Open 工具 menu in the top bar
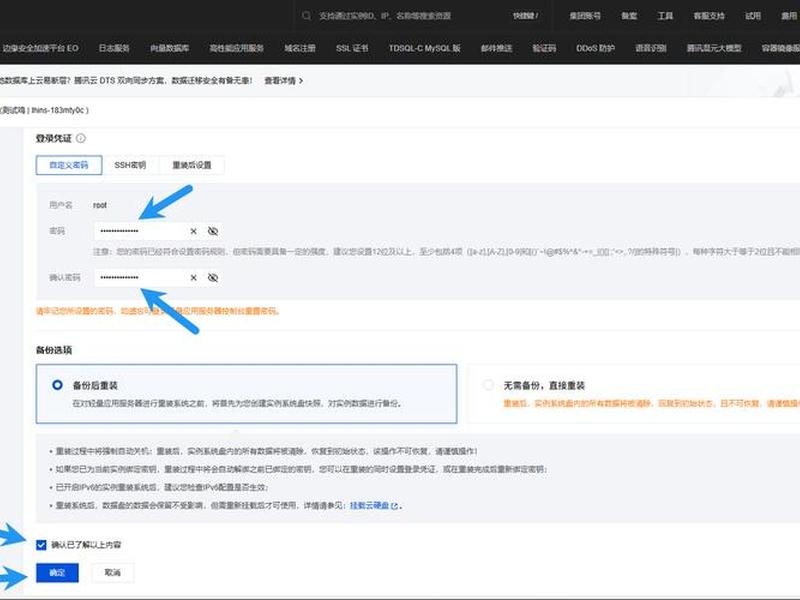This screenshot has width=800, height=600. (x=665, y=16)
